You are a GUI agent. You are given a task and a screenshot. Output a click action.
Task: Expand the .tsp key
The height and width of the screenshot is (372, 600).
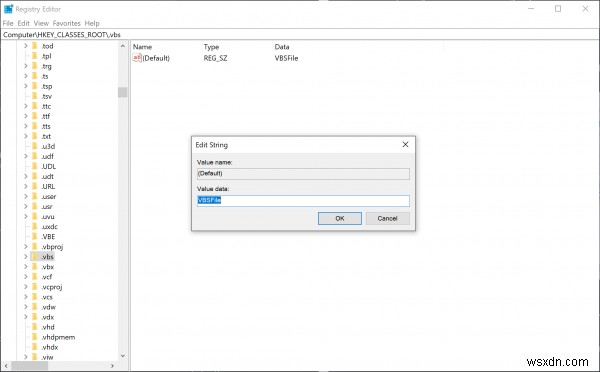(26, 86)
